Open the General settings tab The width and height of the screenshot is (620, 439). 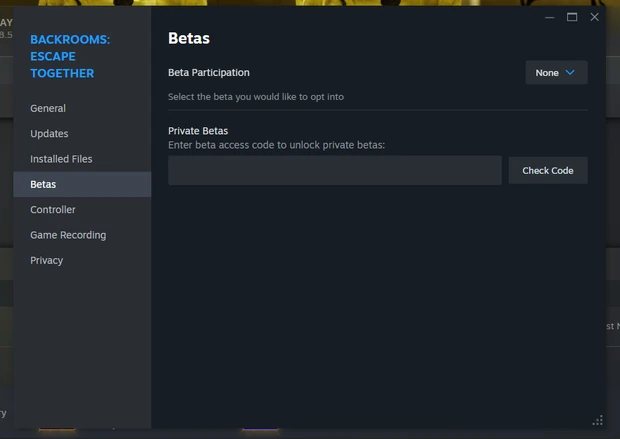pos(48,108)
